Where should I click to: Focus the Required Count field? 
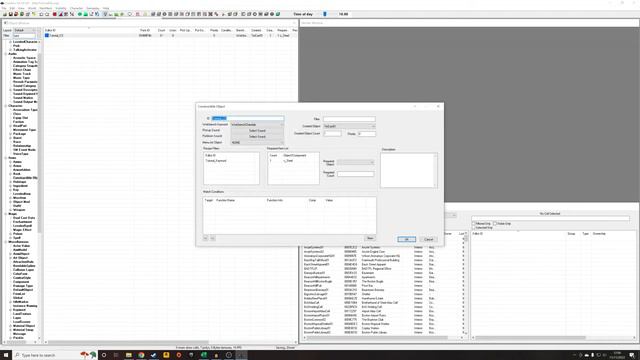point(356,174)
